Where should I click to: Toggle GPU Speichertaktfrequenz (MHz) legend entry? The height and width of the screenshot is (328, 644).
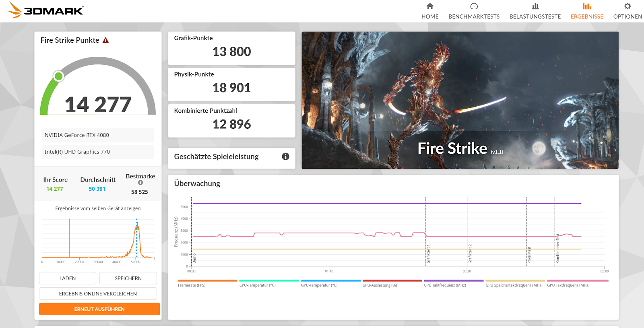(x=515, y=283)
